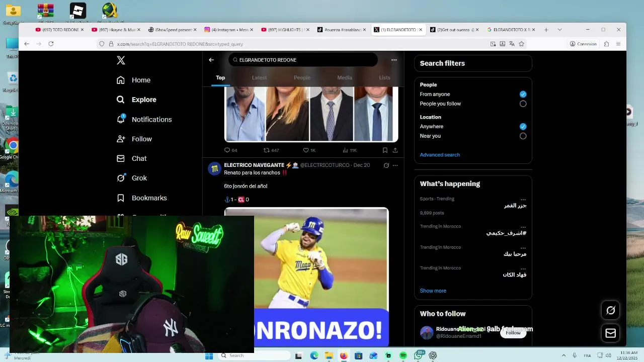
Task: Select 'Near you' location filter
Action: click(523, 136)
